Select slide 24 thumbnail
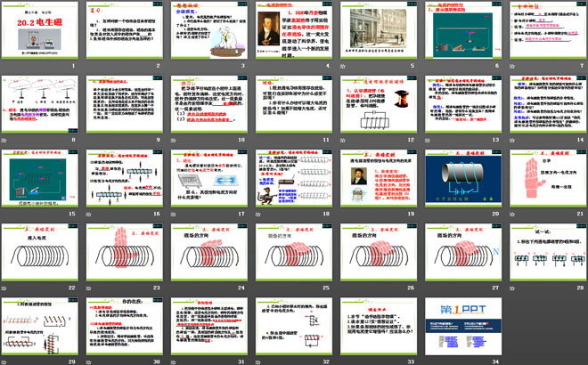This screenshot has width=588, height=365. coord(209,253)
